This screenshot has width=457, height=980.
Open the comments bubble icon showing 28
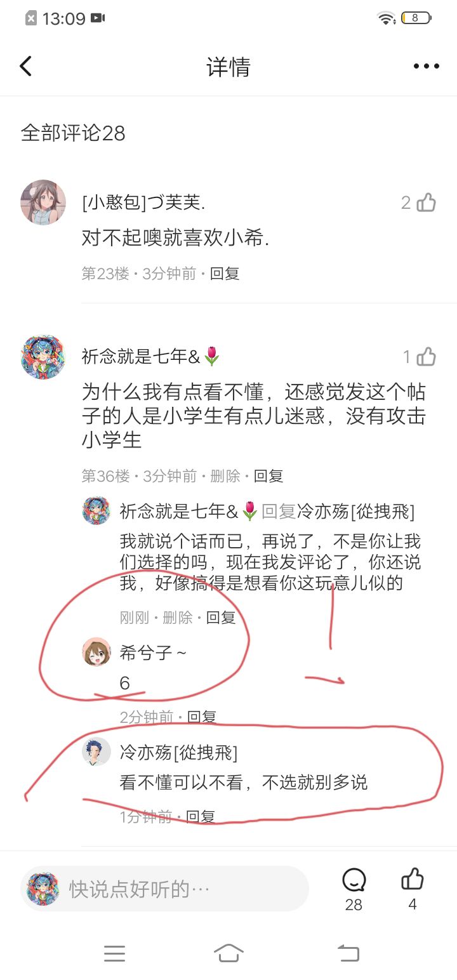point(354,880)
